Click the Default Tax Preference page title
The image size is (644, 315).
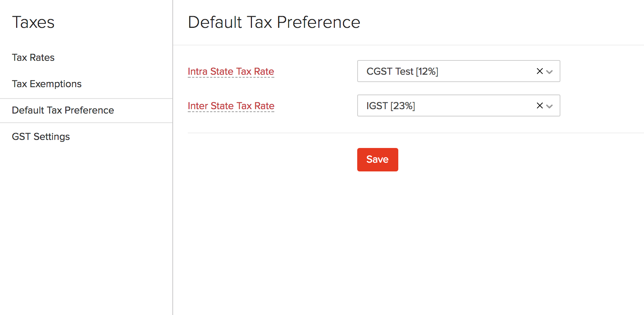point(274,22)
